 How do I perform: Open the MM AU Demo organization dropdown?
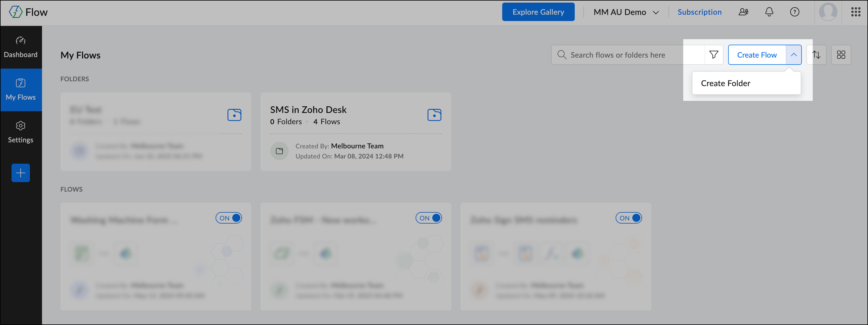point(626,12)
